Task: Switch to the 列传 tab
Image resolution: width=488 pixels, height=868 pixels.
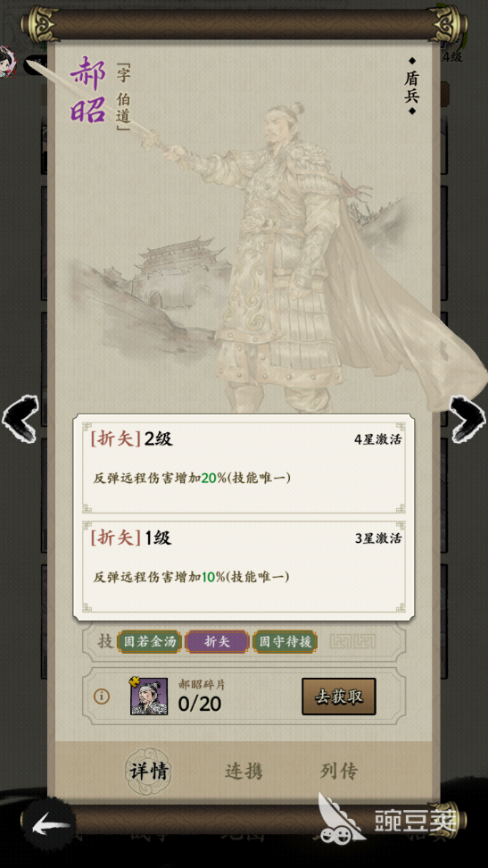Action: pyautogui.click(x=339, y=771)
